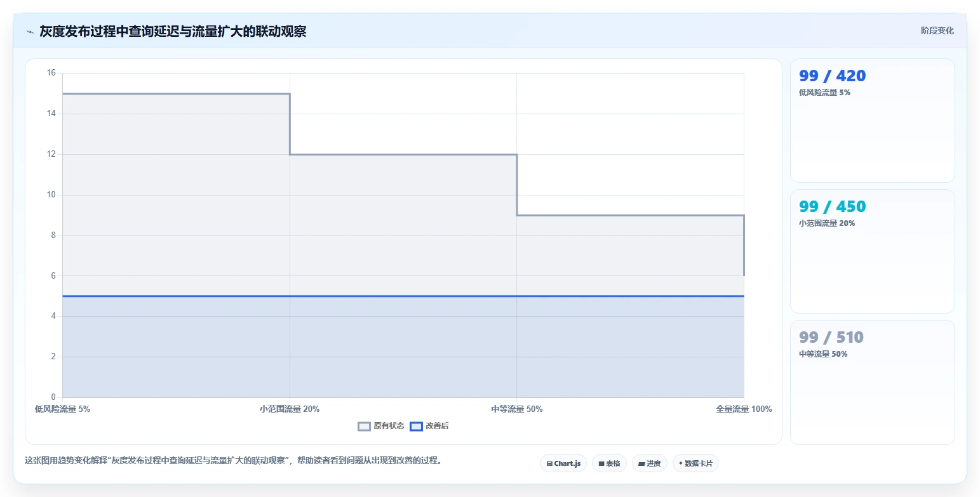Click the 全量流量 100% x-axis label
Viewport: 980px width, 497px height.
(x=744, y=409)
